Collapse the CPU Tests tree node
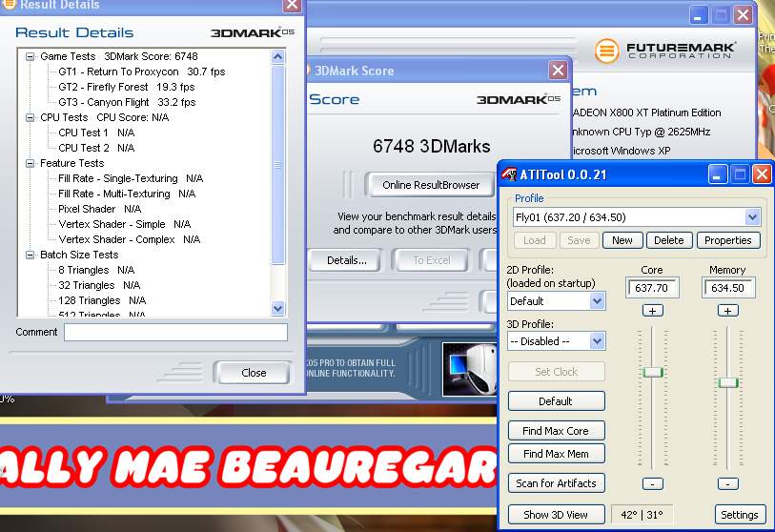This screenshot has width=775, height=532. click(x=31, y=117)
